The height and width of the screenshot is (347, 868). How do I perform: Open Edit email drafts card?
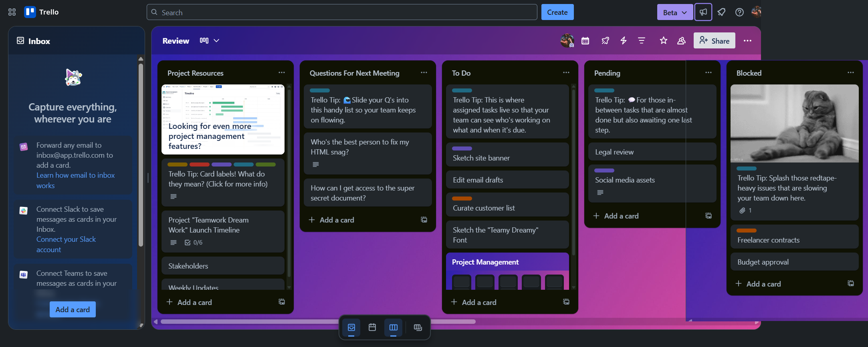click(x=507, y=180)
